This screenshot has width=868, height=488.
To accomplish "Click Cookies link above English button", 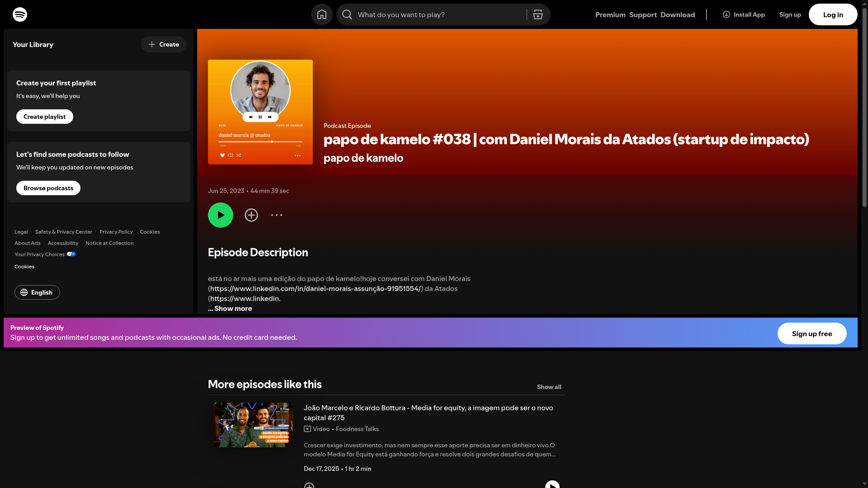I will tap(24, 267).
